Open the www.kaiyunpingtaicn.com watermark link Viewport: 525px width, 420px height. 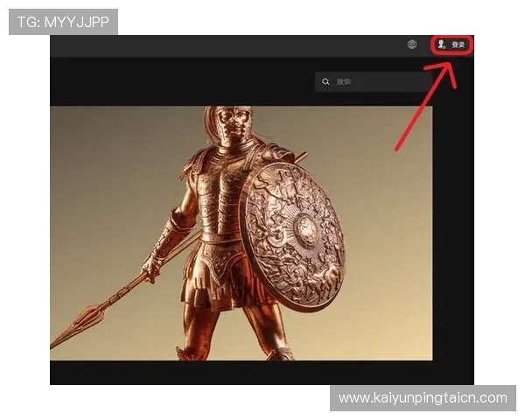click(423, 398)
